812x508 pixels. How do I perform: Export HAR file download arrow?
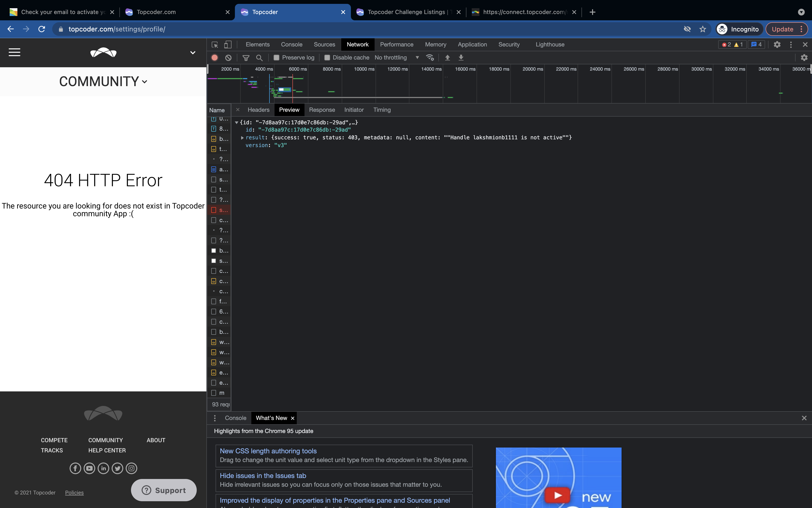(x=461, y=58)
